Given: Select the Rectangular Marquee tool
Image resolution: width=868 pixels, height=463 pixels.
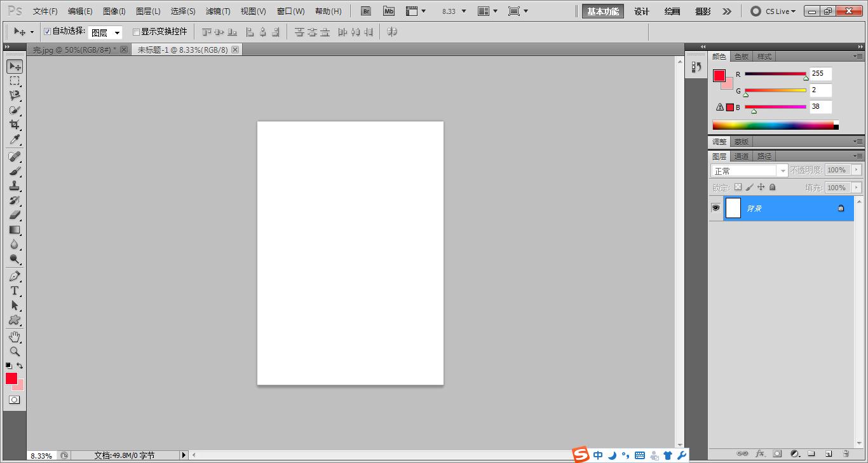Looking at the screenshot, I should [x=15, y=81].
